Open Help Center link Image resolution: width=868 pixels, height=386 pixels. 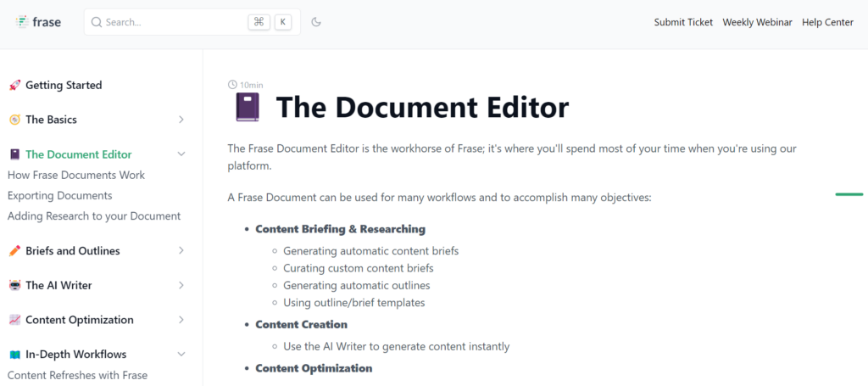point(827,22)
